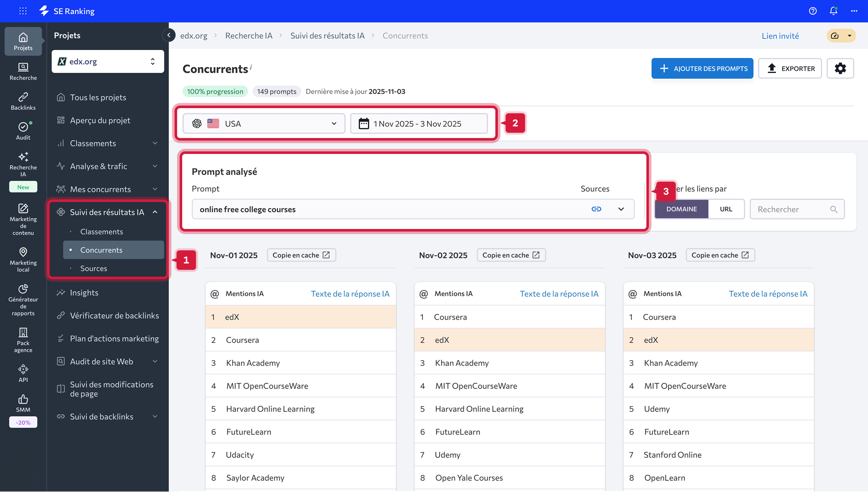Click the sources link icon in prompt

click(x=596, y=209)
